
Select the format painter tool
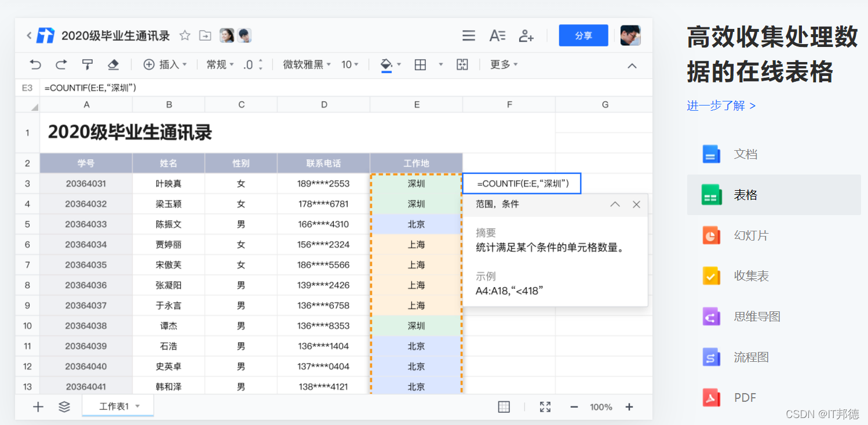point(87,64)
